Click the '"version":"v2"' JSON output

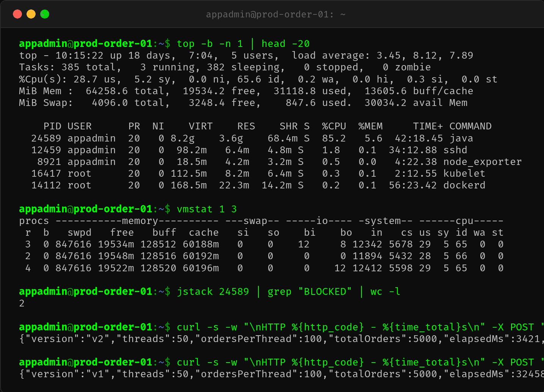pyautogui.click(x=67, y=339)
